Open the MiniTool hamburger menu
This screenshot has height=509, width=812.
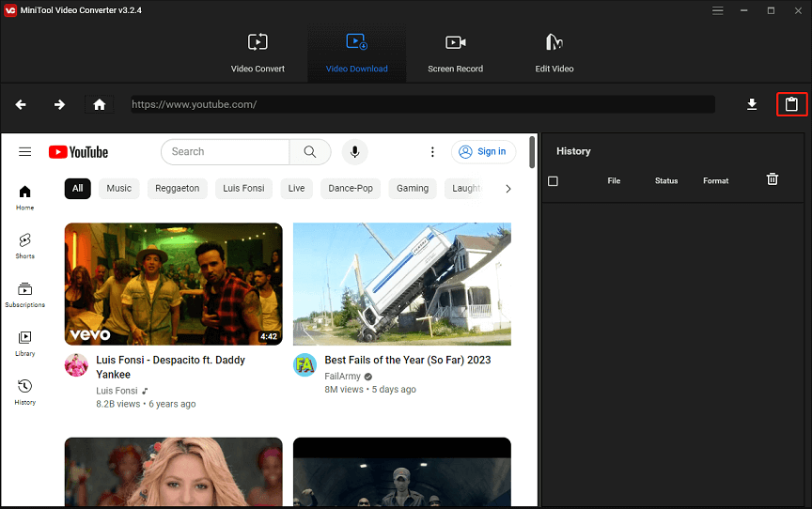(x=717, y=10)
